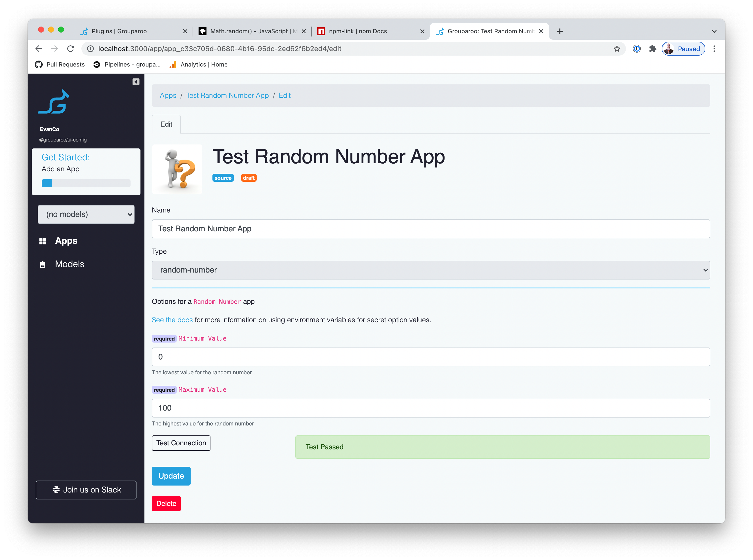The image size is (753, 560).
Task: Open the (no models) dropdown
Action: click(86, 214)
